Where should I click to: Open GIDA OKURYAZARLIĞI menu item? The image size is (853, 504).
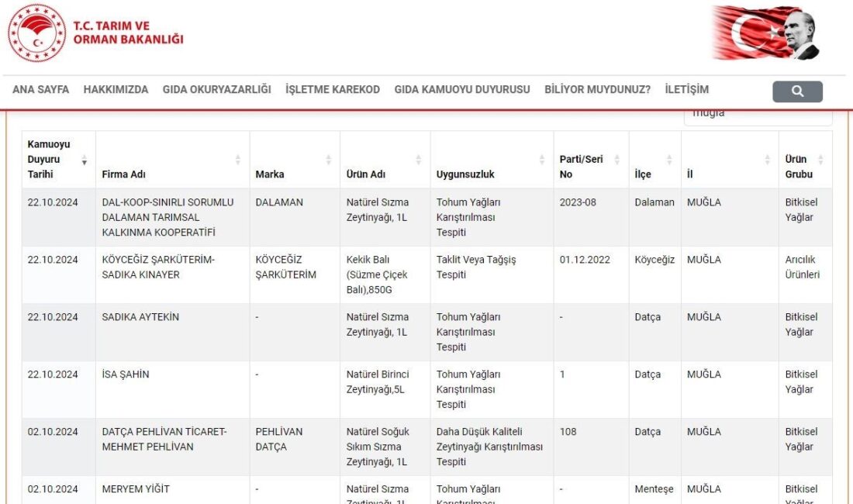[x=216, y=89]
